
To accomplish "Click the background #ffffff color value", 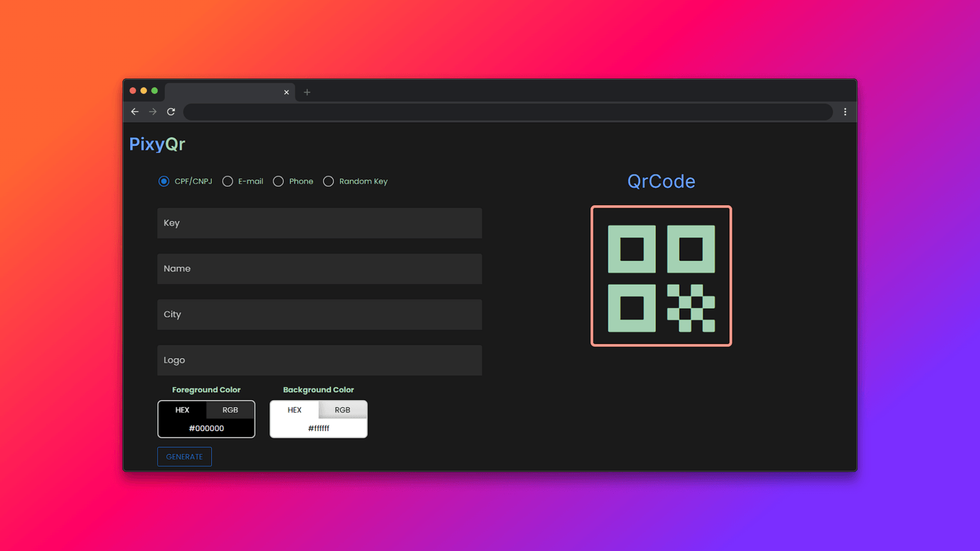I will (x=318, y=429).
